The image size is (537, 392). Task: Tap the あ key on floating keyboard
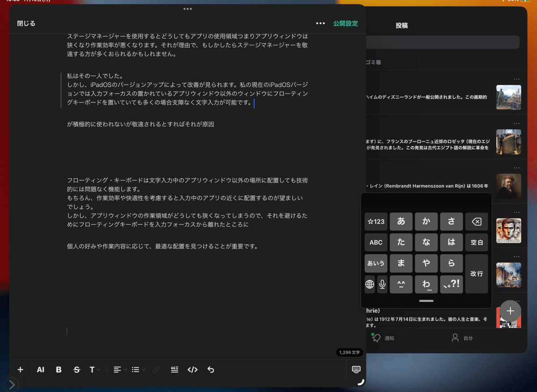pyautogui.click(x=401, y=222)
